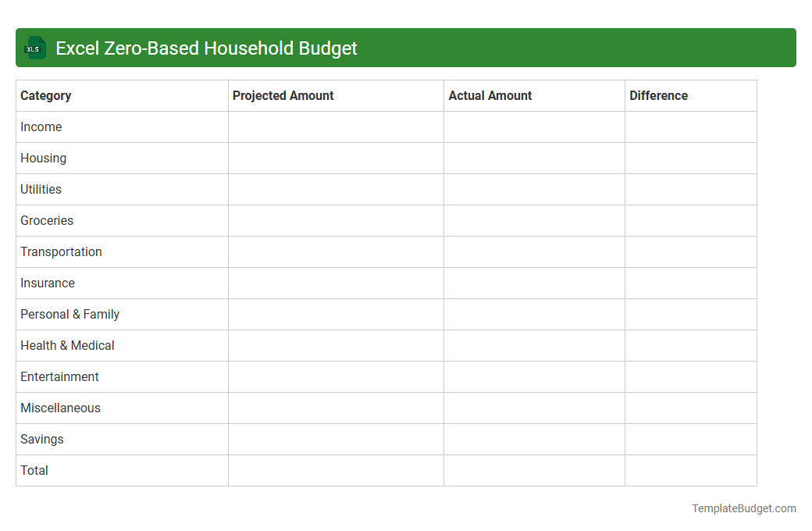Click the Total row label
The width and height of the screenshot is (812, 531).
tap(34, 470)
